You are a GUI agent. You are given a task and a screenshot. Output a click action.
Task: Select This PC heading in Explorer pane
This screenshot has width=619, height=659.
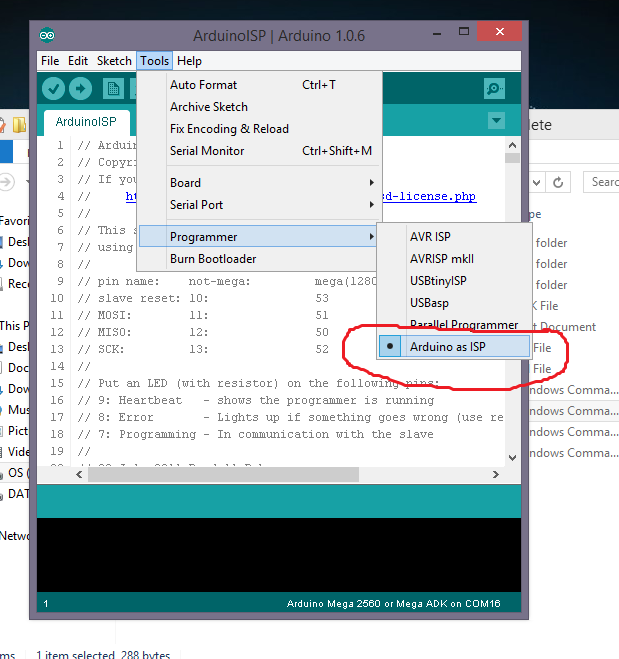14,326
